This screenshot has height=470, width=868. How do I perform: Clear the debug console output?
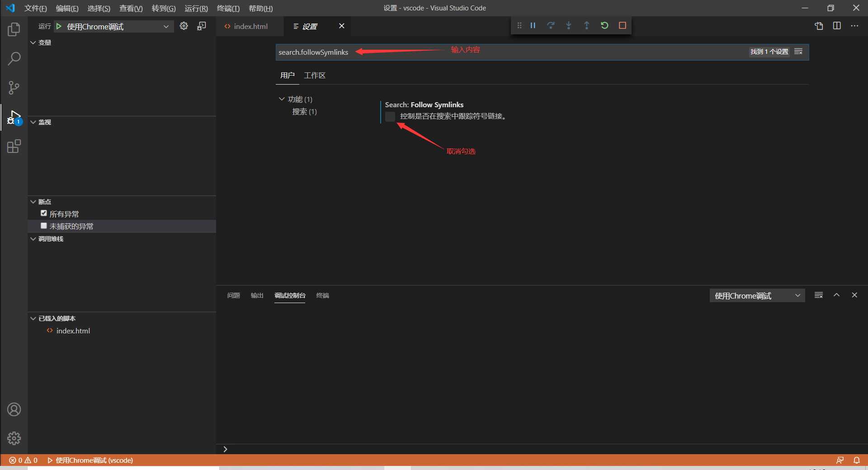[819, 295]
